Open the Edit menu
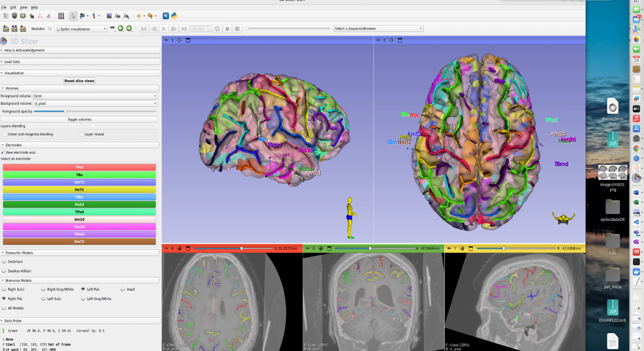Screen dimensions: 644x351 click(13, 7)
